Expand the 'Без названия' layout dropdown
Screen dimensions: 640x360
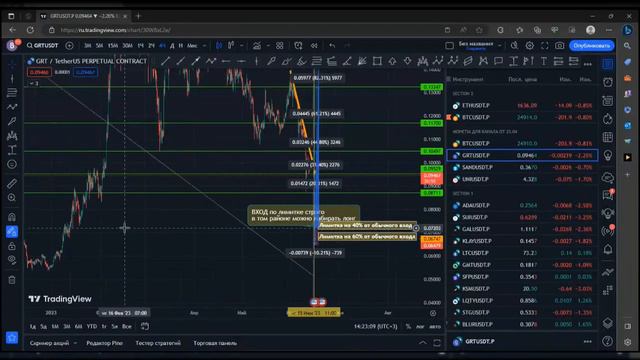pos(500,45)
